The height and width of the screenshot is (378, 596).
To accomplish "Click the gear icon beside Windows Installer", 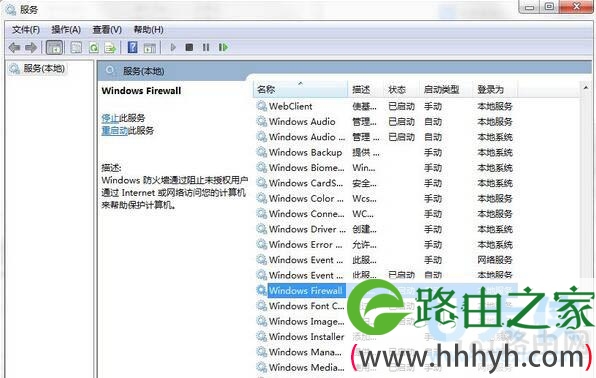I will pyautogui.click(x=262, y=337).
